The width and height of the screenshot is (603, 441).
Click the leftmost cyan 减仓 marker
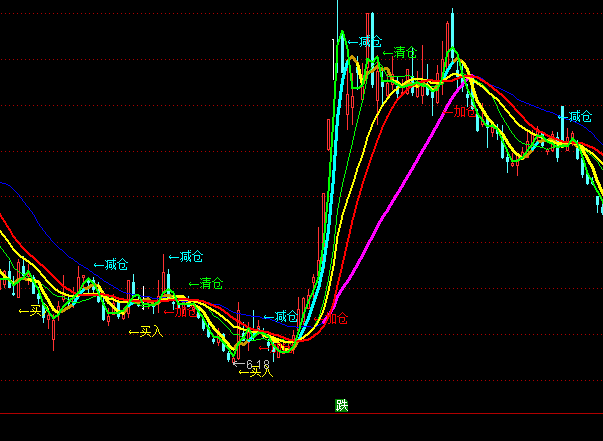click(x=111, y=265)
